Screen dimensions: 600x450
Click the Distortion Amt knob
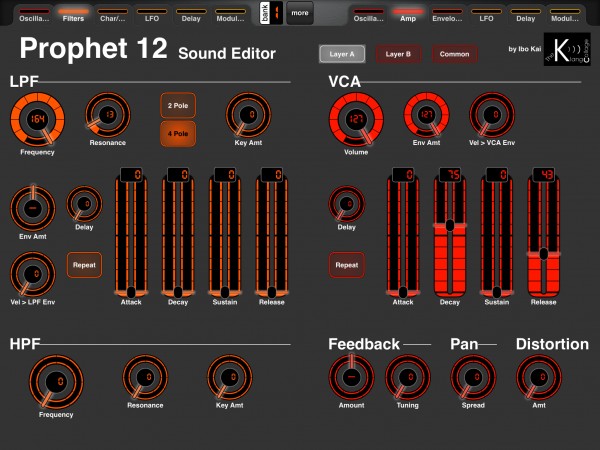[539, 377]
